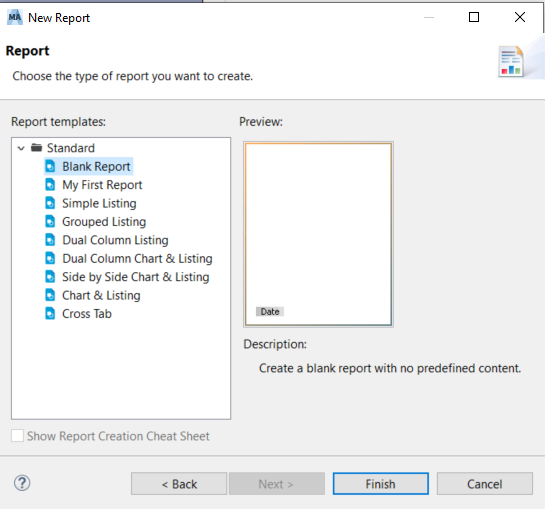The width and height of the screenshot is (545, 509).
Task: Click the Dual Column Listing file icon
Action: (x=50, y=240)
